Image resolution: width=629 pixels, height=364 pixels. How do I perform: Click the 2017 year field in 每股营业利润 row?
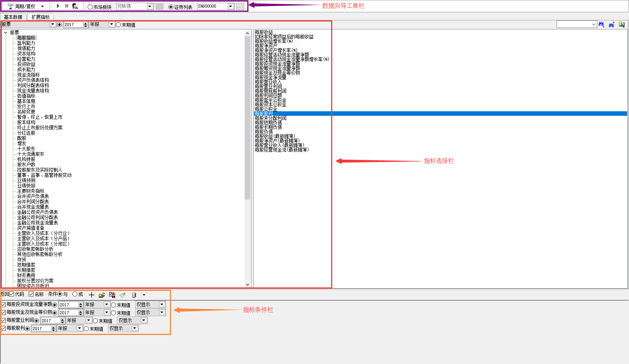coord(51,321)
